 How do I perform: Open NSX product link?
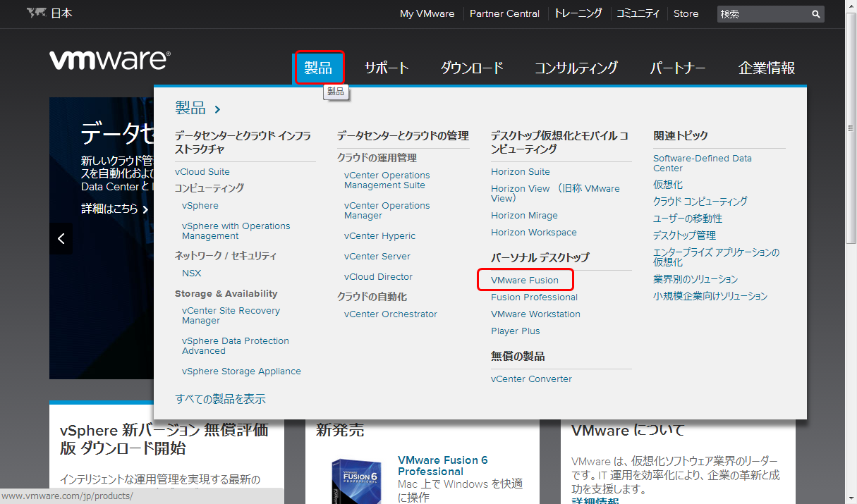tap(191, 273)
